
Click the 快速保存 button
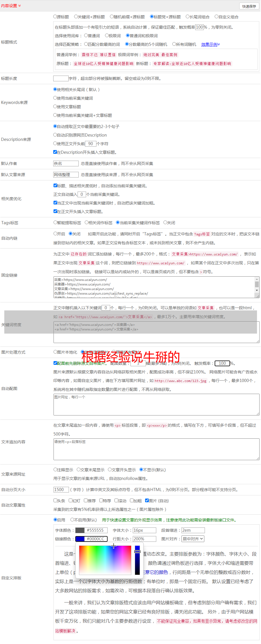249,6
